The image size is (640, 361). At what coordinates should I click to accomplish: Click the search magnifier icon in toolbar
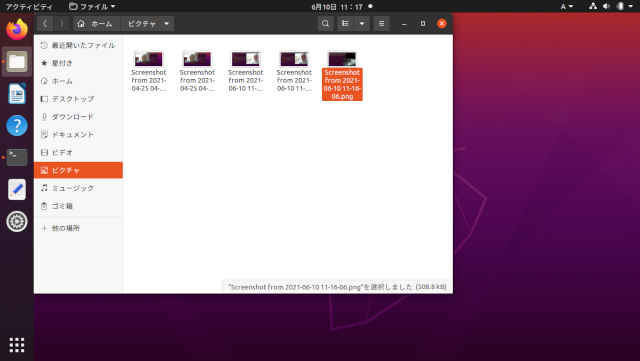(325, 24)
